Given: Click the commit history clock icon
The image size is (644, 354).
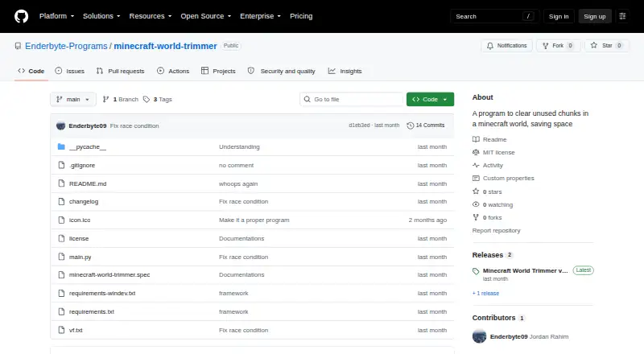Looking at the screenshot, I should (410, 126).
